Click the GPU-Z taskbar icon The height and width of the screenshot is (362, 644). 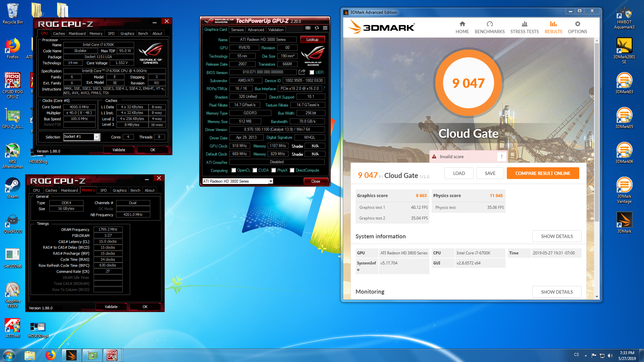92,355
